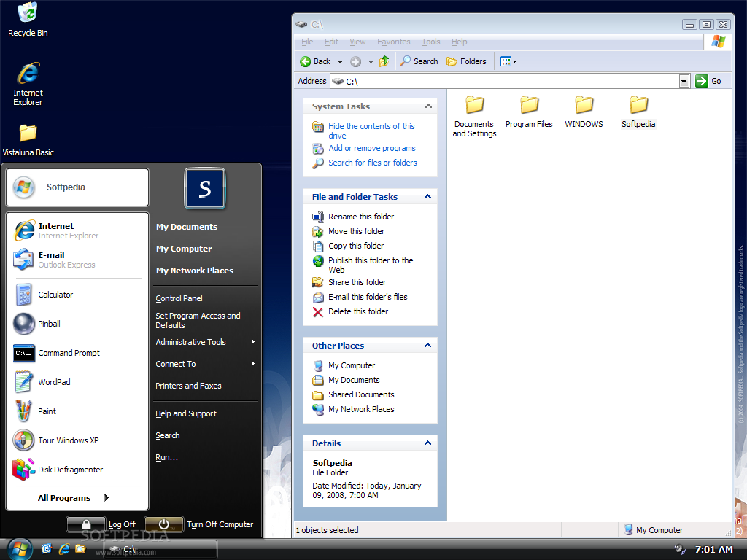Open Printers and Faxes
The height and width of the screenshot is (560, 747).
point(188,386)
